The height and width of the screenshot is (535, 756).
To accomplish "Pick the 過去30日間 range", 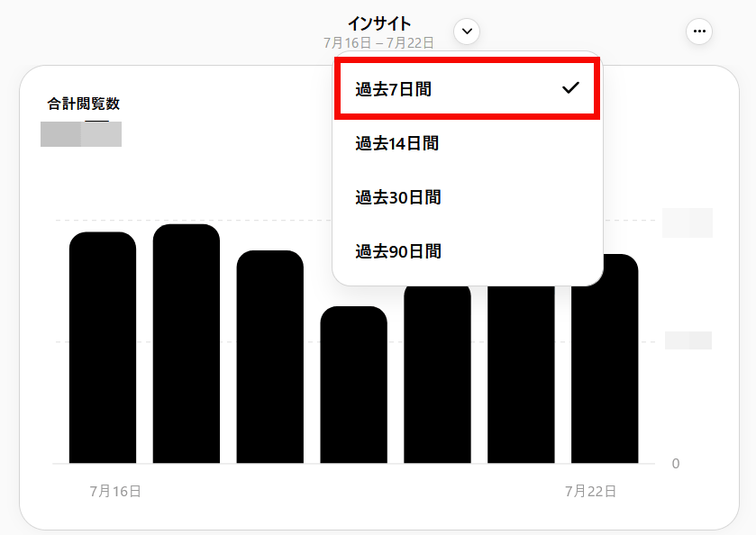I will pos(467,197).
